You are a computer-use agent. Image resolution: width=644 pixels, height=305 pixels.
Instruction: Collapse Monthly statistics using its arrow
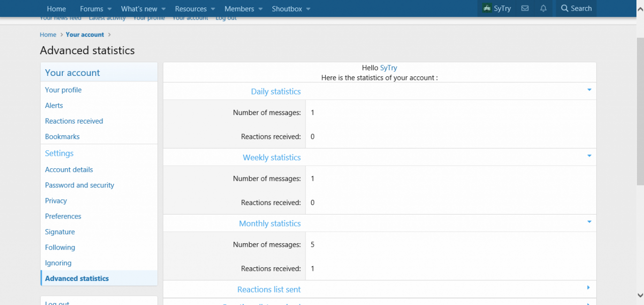click(589, 222)
